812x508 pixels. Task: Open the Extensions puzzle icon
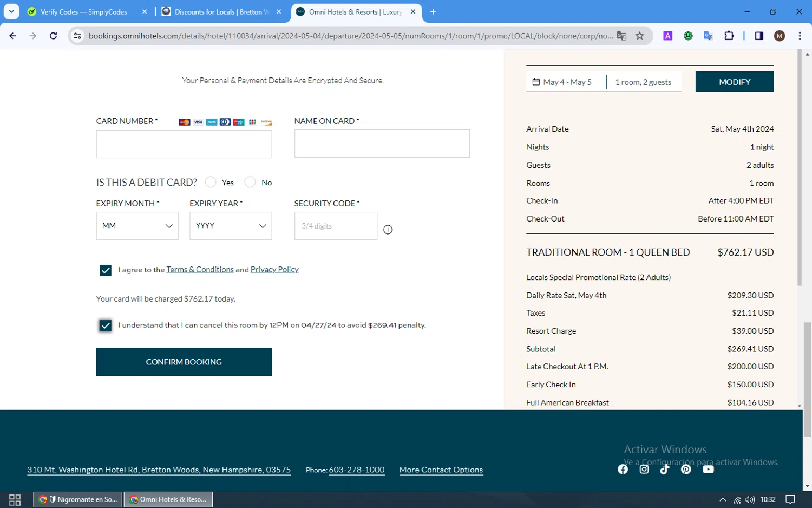pos(729,36)
